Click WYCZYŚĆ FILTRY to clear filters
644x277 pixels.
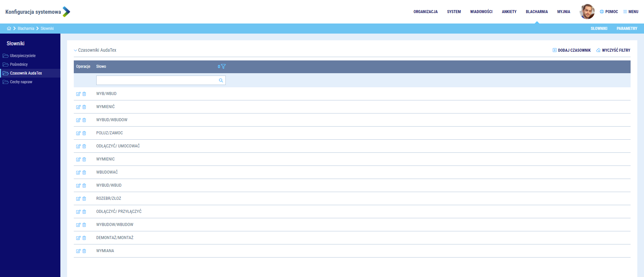click(613, 50)
